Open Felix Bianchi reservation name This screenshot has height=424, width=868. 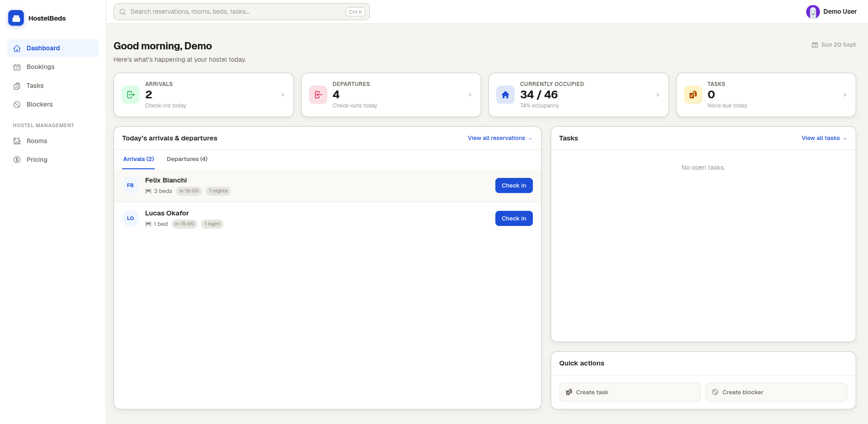[166, 180]
